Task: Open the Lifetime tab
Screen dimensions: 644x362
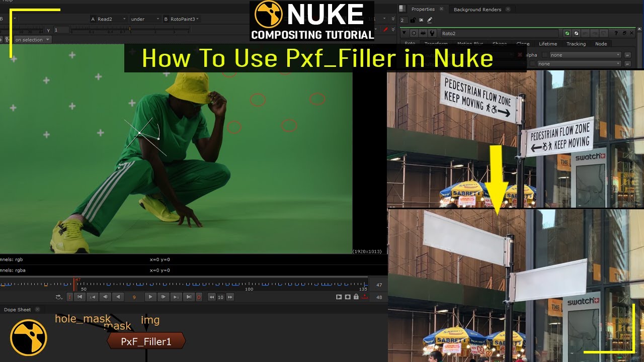Action: pyautogui.click(x=548, y=44)
